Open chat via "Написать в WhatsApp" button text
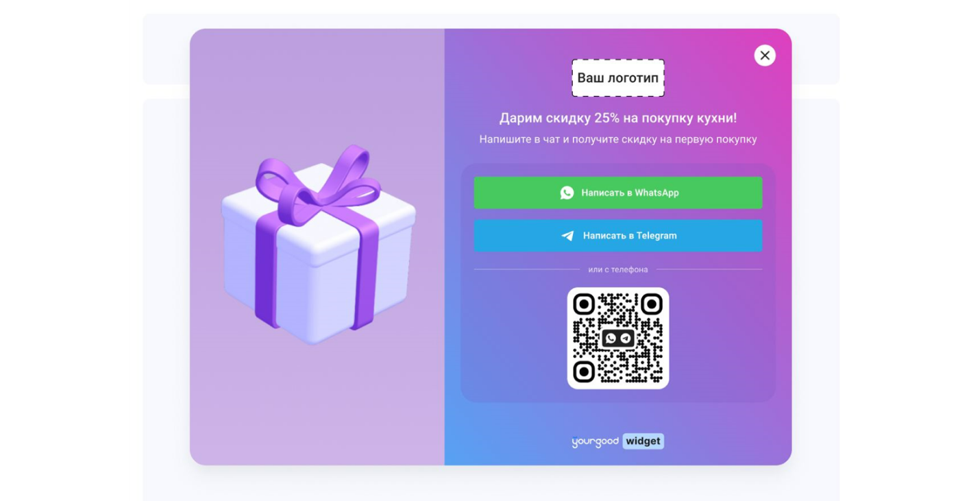 (x=630, y=193)
